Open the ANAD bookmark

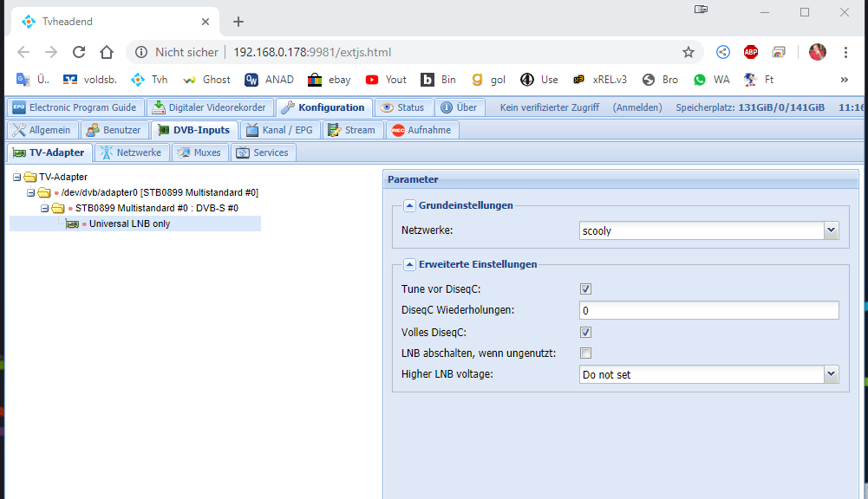269,80
